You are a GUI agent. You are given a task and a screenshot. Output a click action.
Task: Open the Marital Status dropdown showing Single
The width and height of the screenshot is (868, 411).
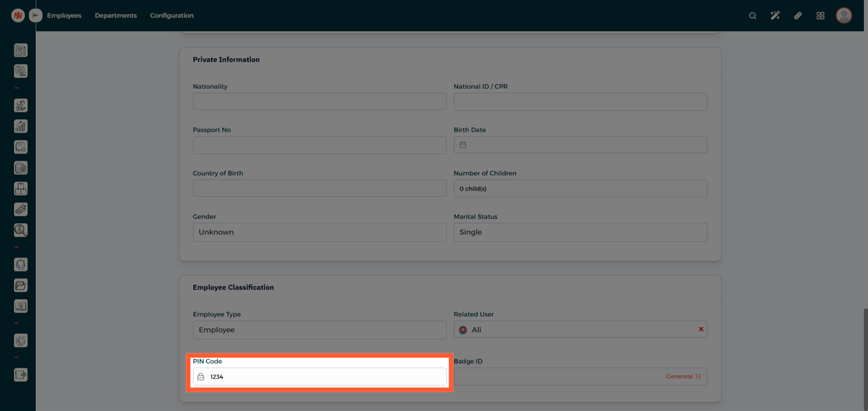[580, 232]
